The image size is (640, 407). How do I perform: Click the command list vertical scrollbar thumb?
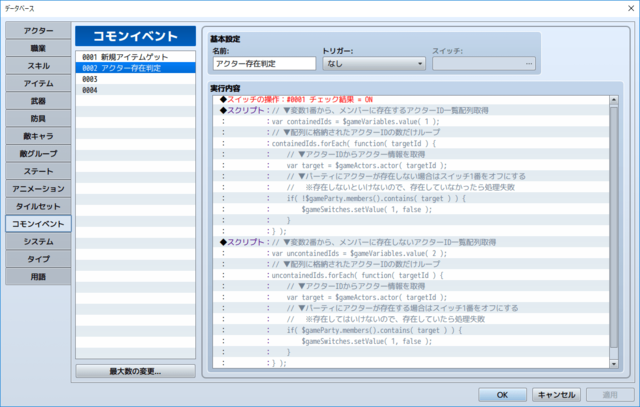pos(613,227)
